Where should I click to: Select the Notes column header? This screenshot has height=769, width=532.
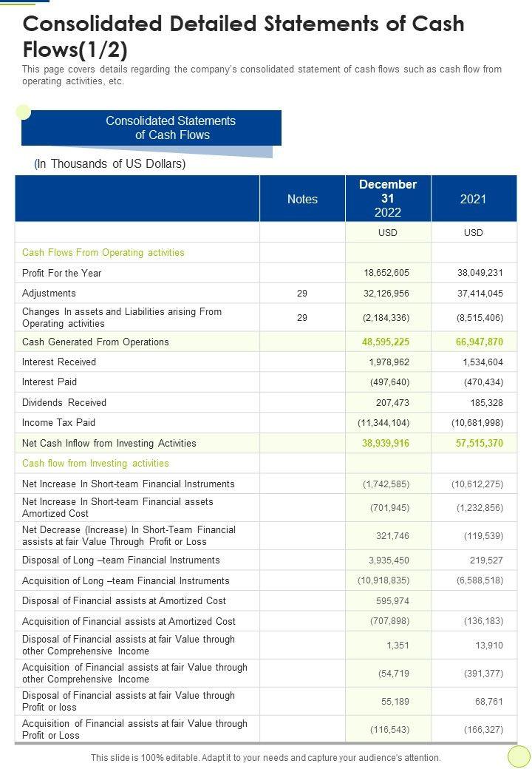302,199
